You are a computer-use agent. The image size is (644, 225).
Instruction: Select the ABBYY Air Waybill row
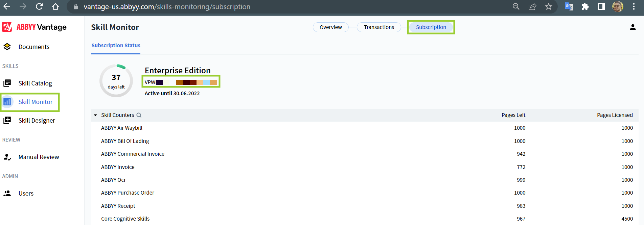click(x=365, y=128)
